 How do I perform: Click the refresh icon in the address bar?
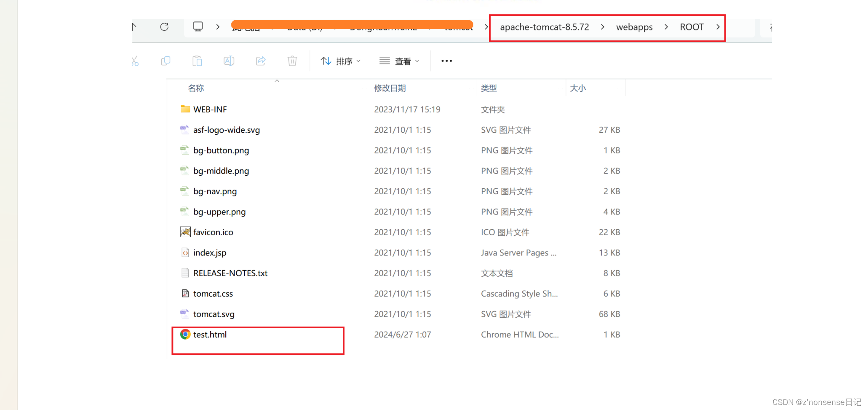[x=164, y=27]
